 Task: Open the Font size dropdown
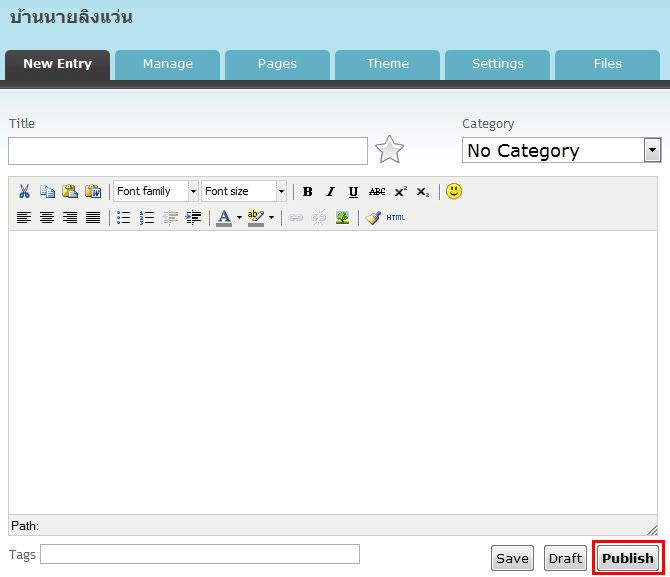click(x=244, y=191)
